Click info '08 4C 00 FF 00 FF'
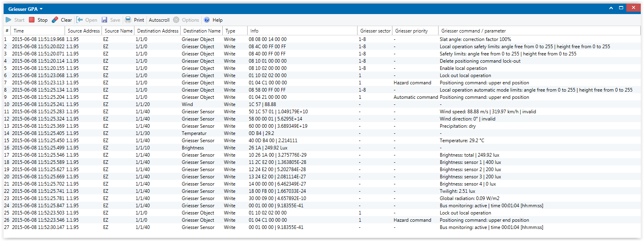 [267, 47]
